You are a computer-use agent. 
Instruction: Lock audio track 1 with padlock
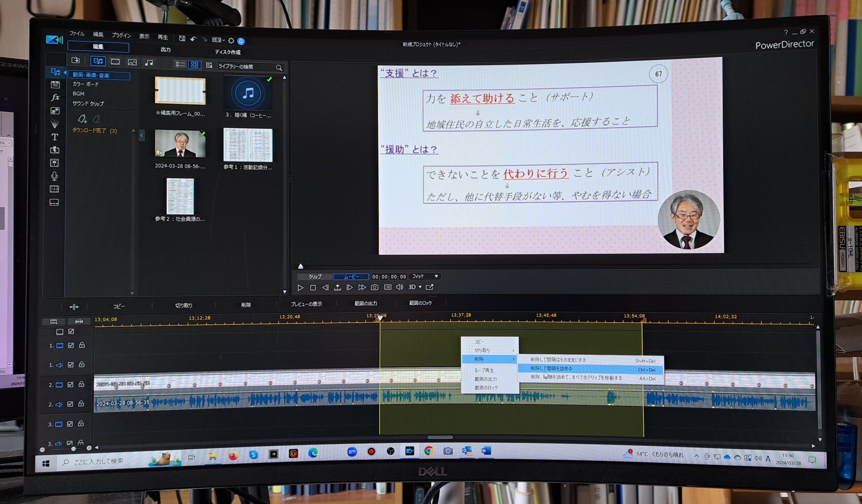81,365
